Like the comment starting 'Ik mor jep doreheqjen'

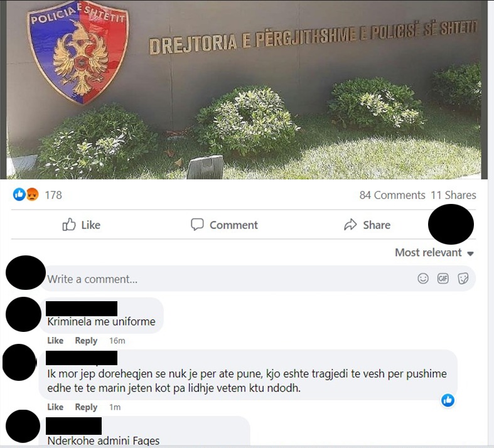[55, 407]
